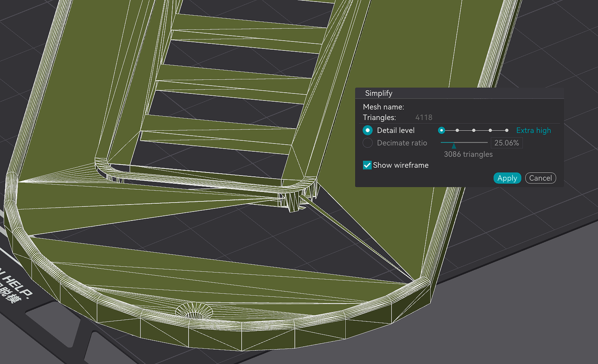Click the decimate ratio slider handle
The image size is (598, 364).
(x=454, y=146)
